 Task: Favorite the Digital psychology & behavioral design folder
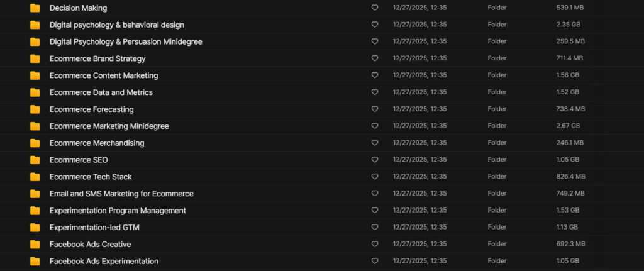tap(375, 25)
